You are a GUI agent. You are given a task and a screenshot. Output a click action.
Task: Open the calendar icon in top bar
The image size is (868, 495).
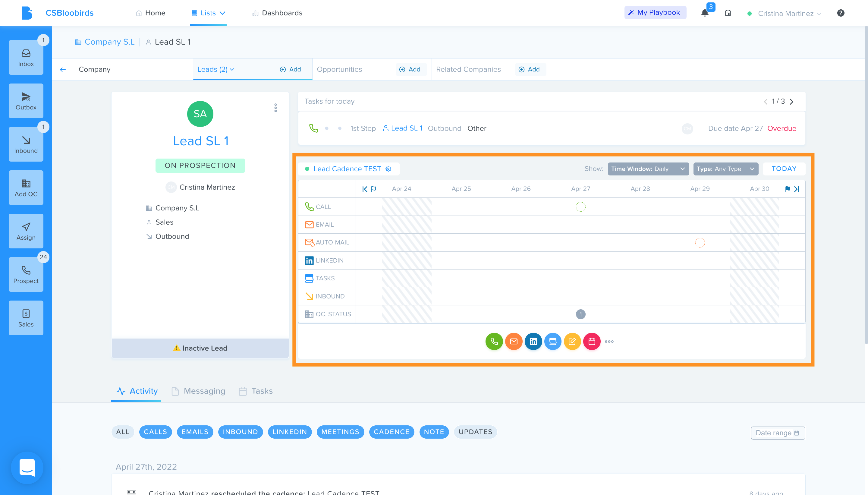click(728, 13)
